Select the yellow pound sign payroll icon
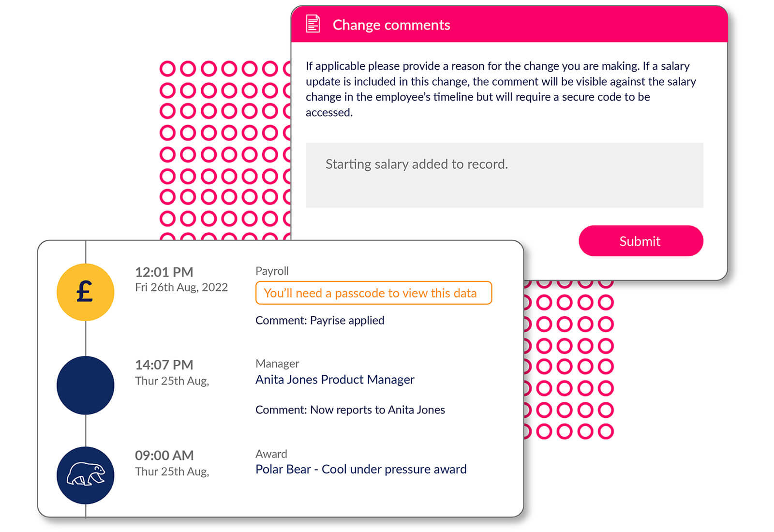The height and width of the screenshot is (532, 774). pyautogui.click(x=86, y=292)
